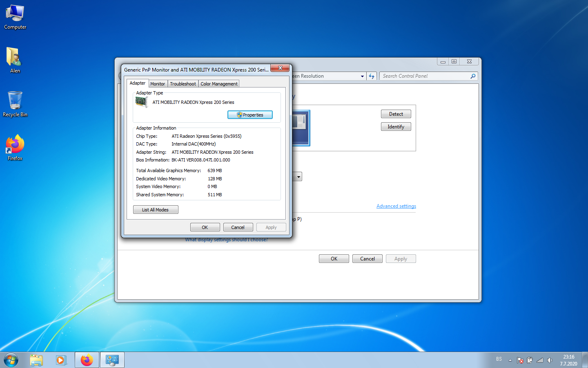Click the List All Modes button
The image size is (588, 368).
coord(156,210)
